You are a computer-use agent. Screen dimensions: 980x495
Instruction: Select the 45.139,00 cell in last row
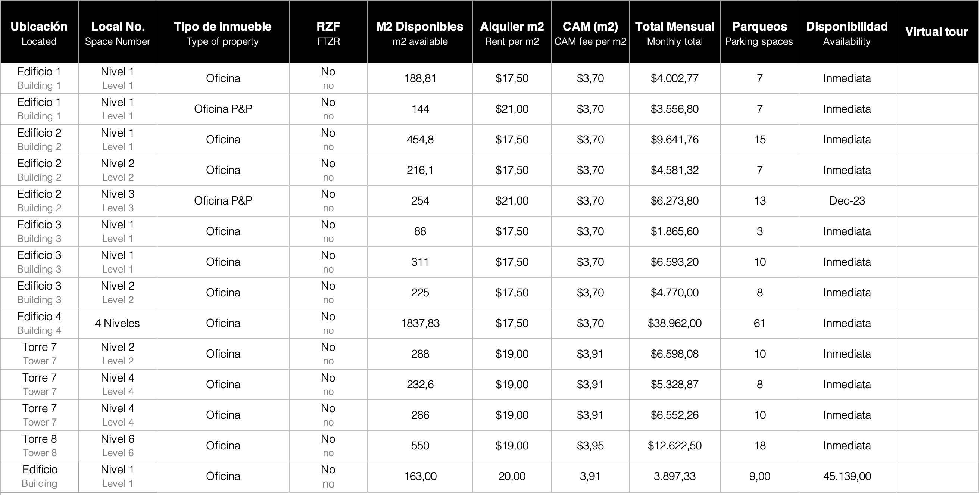847,476
